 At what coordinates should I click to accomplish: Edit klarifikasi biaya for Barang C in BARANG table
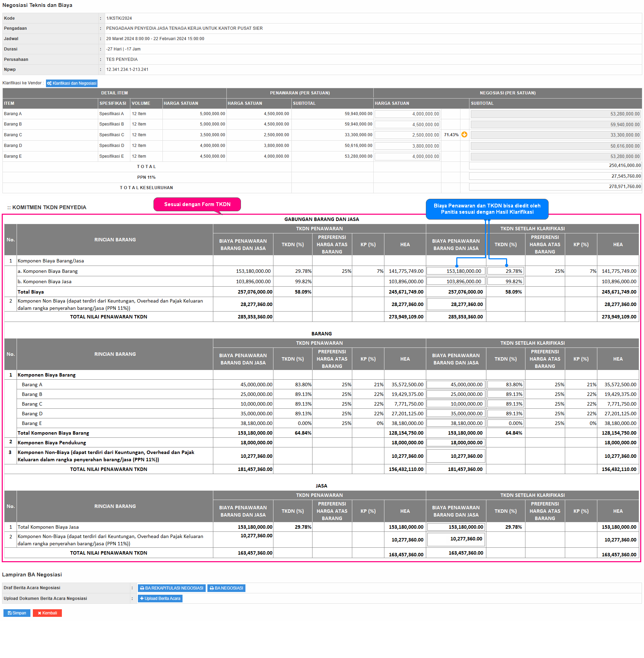(456, 404)
